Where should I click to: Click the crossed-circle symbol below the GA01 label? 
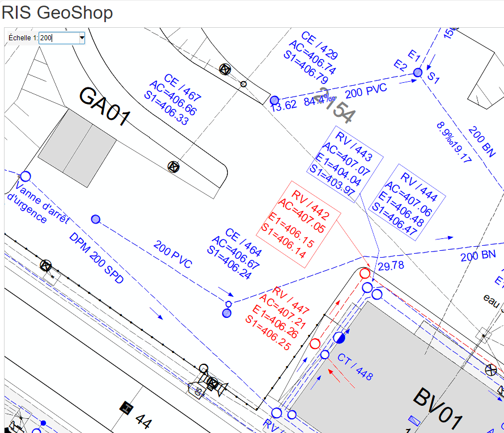click(x=173, y=166)
